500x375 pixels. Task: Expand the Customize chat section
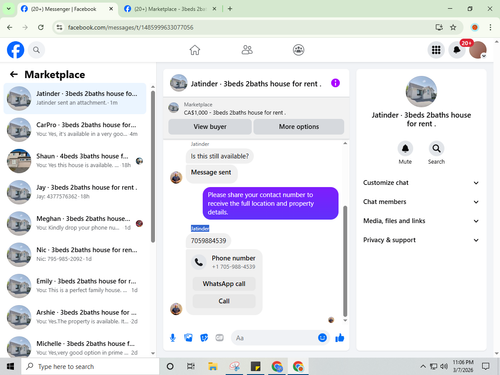pyautogui.click(x=421, y=183)
